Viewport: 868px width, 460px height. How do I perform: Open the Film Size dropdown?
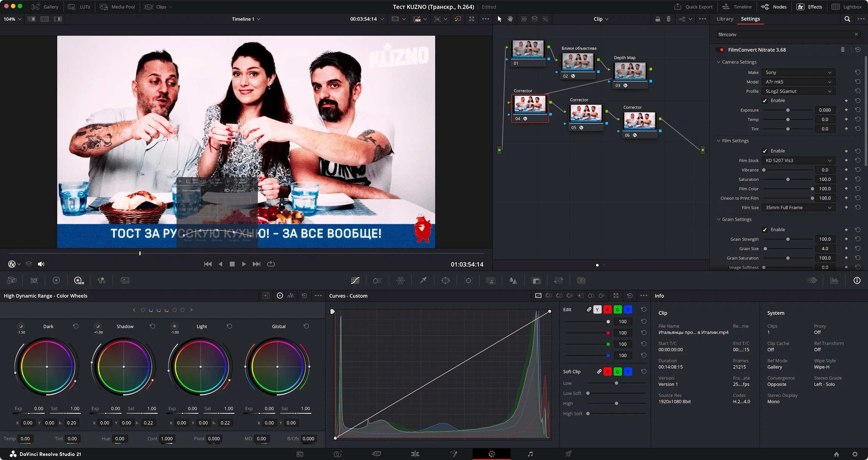click(x=798, y=207)
